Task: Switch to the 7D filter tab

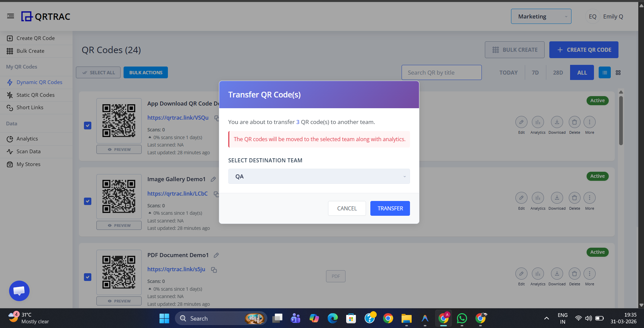Action: [535, 72]
